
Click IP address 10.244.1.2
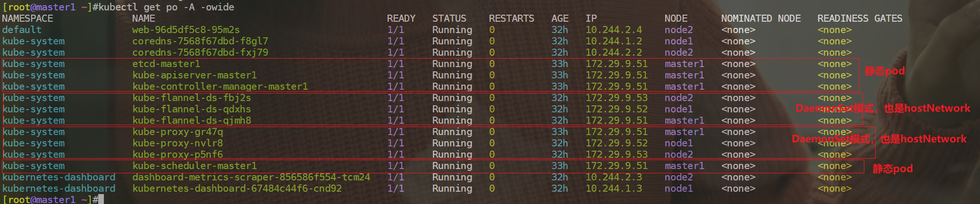pos(614,41)
